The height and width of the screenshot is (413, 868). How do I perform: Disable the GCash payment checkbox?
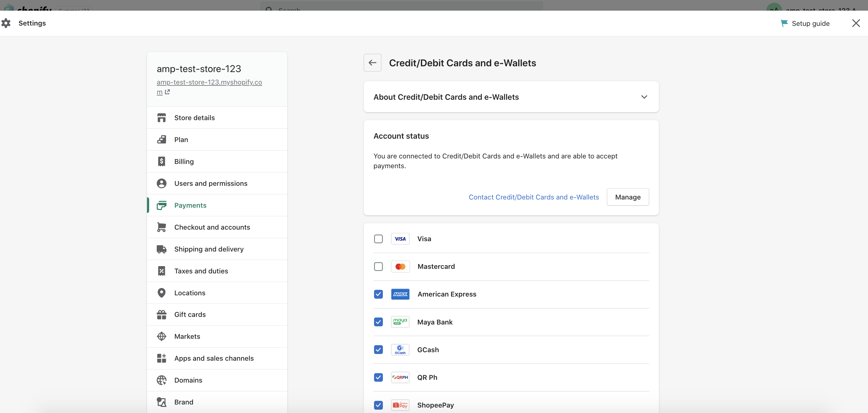click(x=378, y=350)
